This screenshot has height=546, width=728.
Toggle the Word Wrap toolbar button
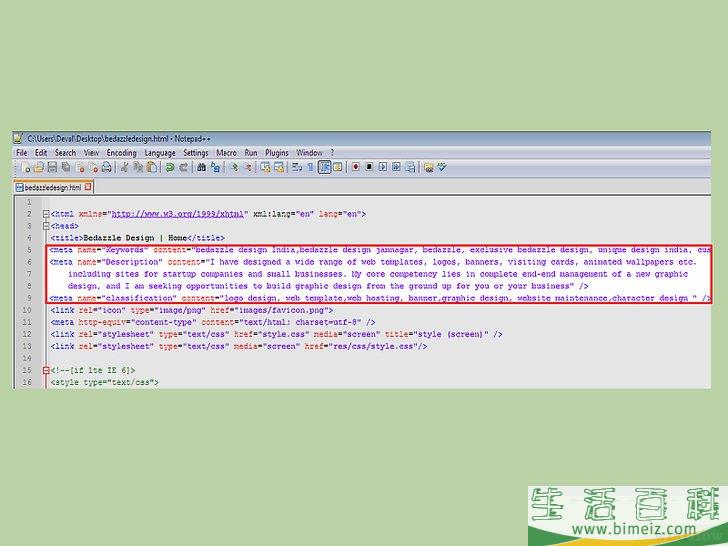click(297, 167)
